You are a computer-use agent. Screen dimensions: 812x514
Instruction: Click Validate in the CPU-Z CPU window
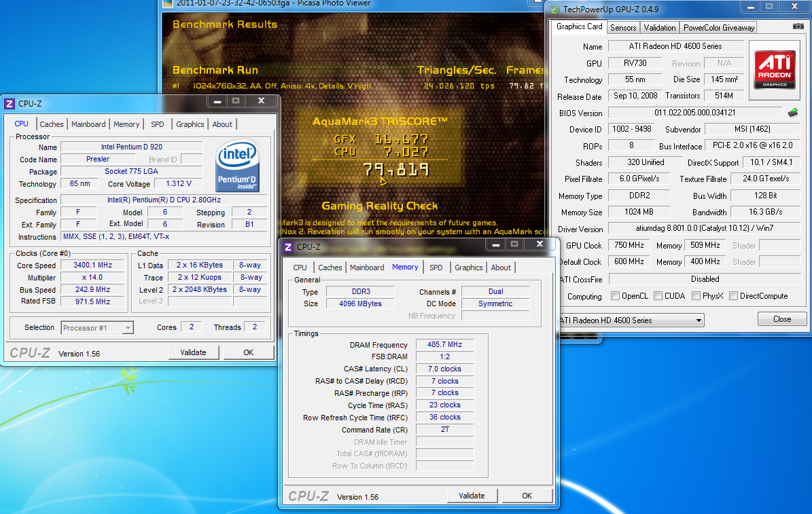point(193,352)
